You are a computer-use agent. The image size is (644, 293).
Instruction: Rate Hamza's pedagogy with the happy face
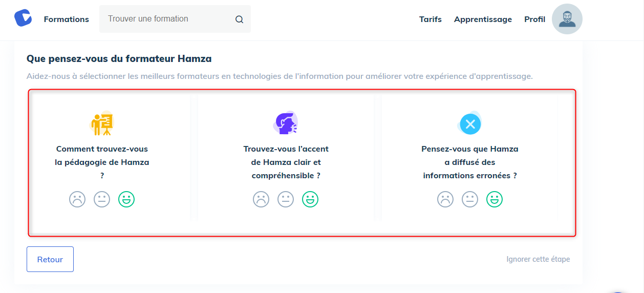(126, 199)
